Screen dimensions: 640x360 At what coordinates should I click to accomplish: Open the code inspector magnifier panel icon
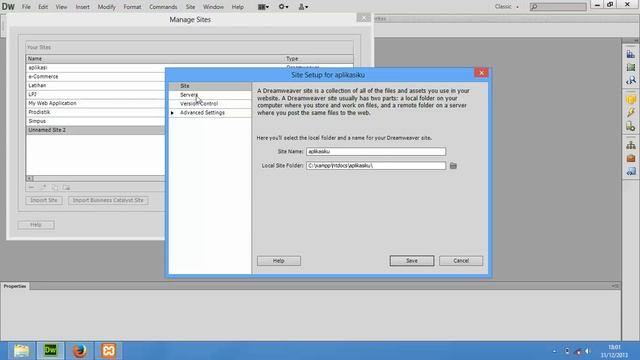point(631,80)
